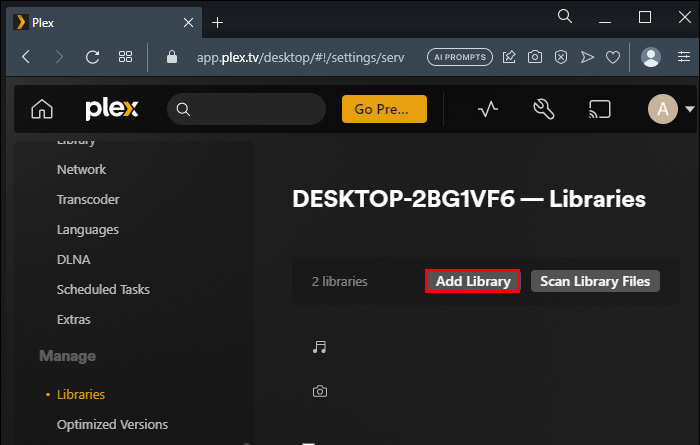The width and height of the screenshot is (700, 445).
Task: Open Scheduled Tasks in sidebar
Action: 103,290
